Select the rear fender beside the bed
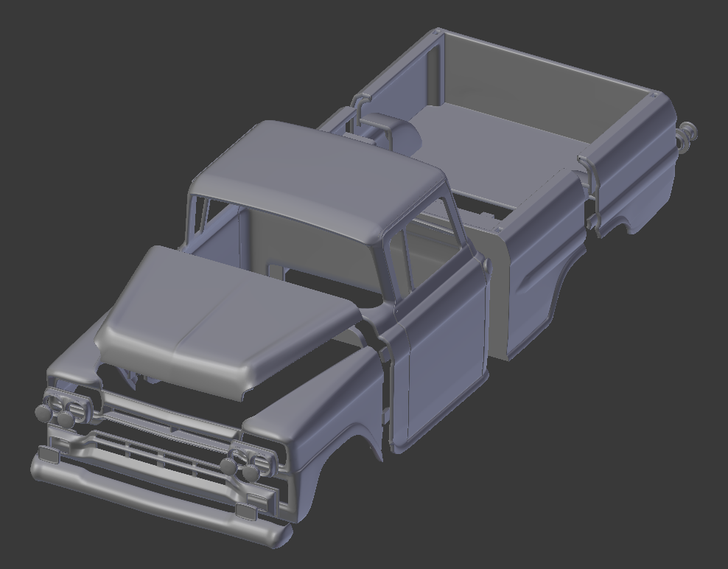The image size is (728, 569). click(545, 265)
